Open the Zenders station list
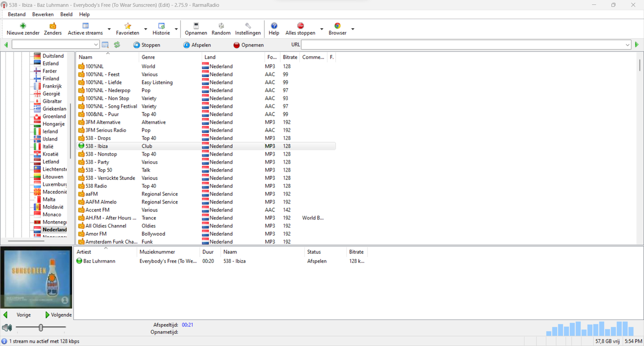 [x=53, y=29]
